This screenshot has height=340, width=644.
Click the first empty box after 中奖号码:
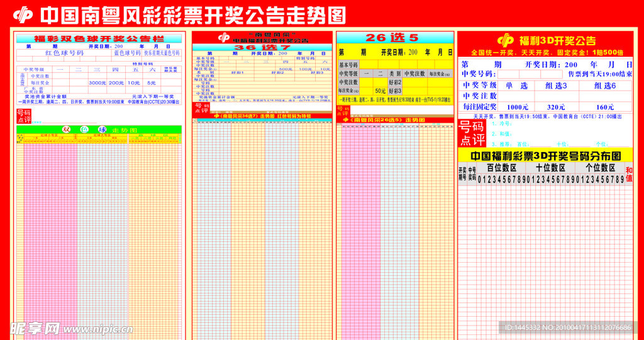click(x=508, y=74)
